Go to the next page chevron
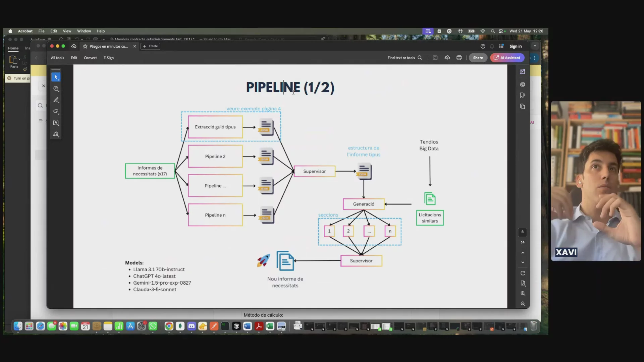644x362 pixels. click(523, 262)
